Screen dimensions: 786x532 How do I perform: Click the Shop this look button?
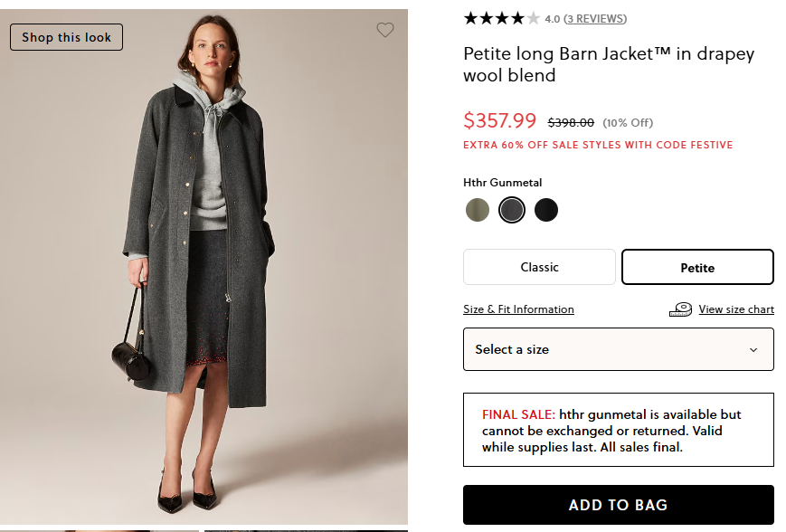click(67, 37)
